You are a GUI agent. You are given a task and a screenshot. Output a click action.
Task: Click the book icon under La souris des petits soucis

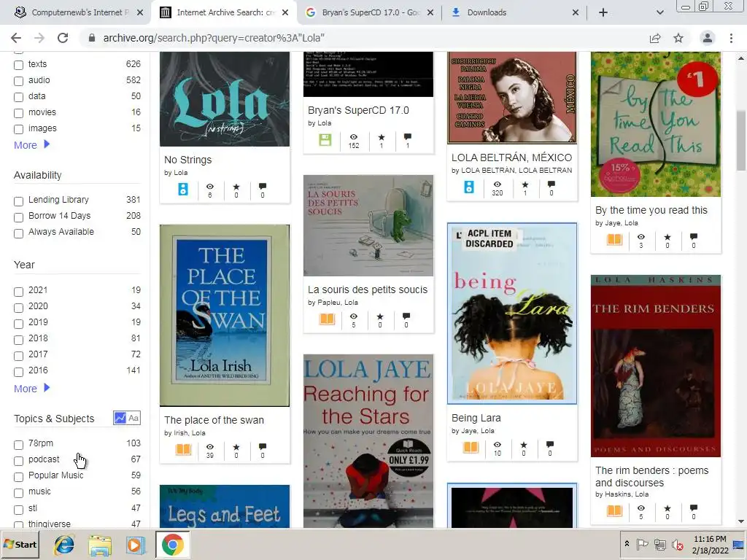[x=328, y=319]
